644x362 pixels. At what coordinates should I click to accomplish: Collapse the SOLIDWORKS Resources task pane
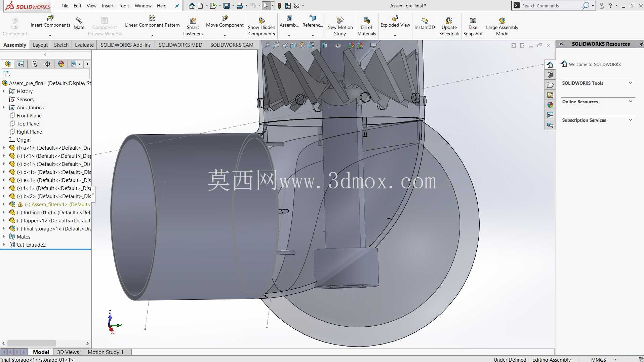pyautogui.click(x=561, y=44)
